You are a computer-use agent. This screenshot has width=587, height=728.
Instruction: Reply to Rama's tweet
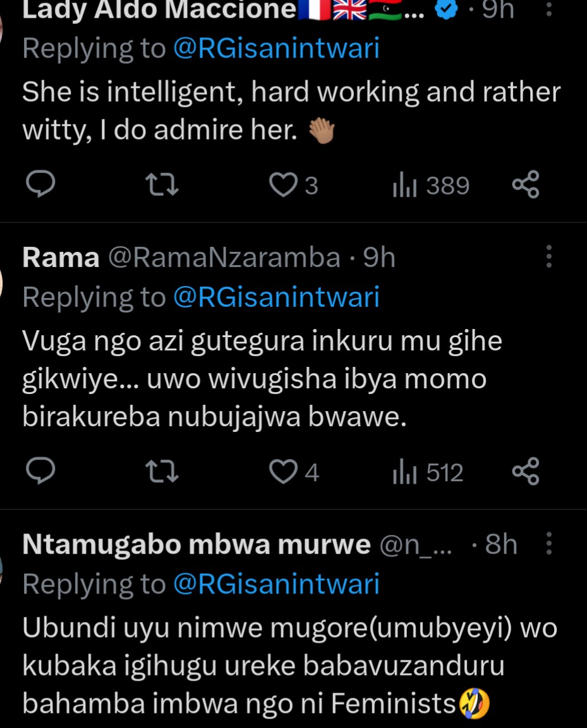pos(41,472)
